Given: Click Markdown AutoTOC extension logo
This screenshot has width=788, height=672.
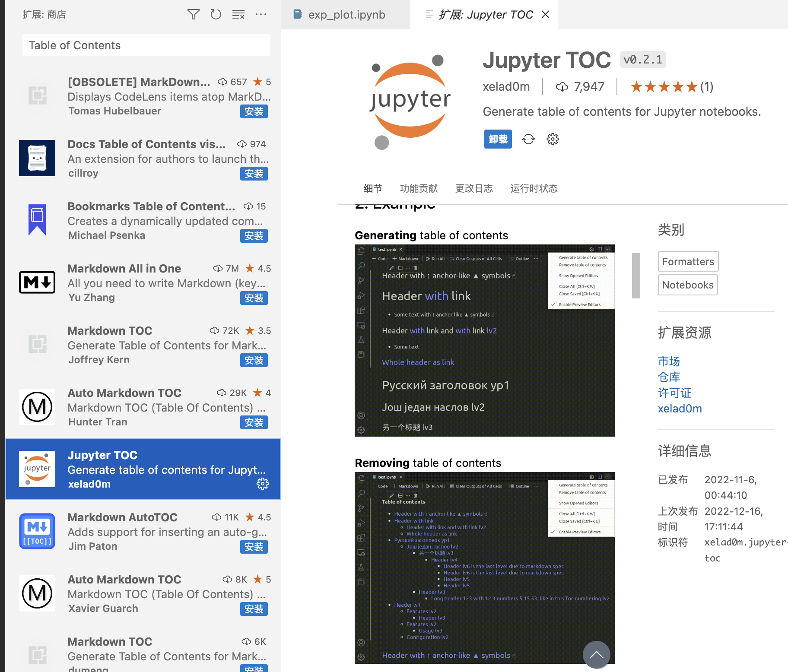Looking at the screenshot, I should 37,531.
